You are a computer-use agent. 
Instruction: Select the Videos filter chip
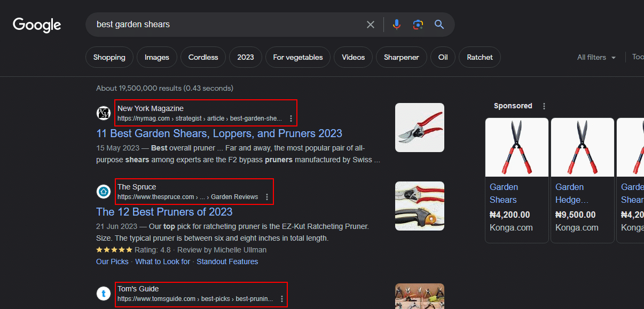[x=354, y=57]
